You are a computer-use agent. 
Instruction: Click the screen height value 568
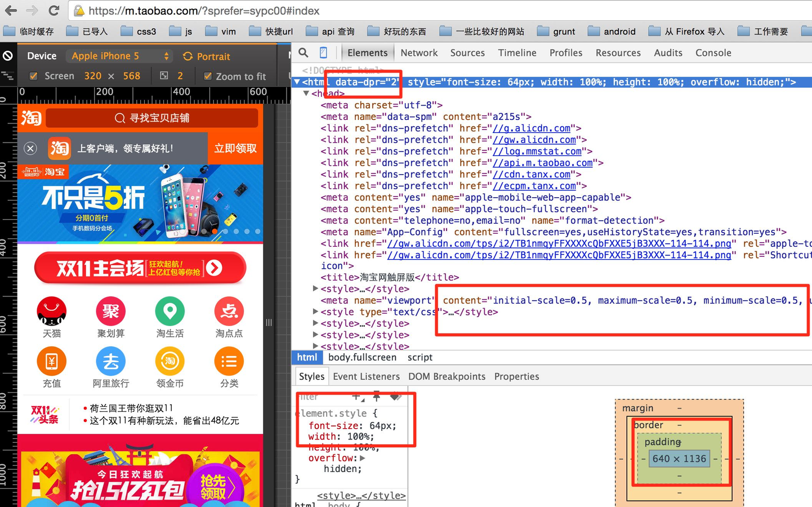click(132, 75)
